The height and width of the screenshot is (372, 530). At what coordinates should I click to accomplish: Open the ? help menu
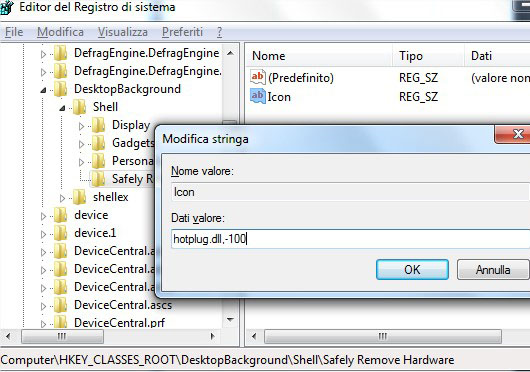click(219, 32)
